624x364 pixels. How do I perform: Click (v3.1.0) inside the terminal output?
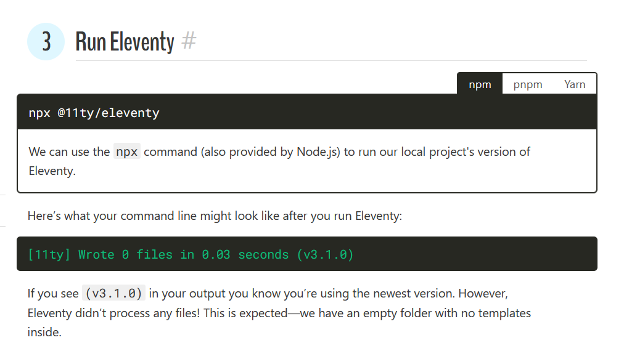(325, 254)
